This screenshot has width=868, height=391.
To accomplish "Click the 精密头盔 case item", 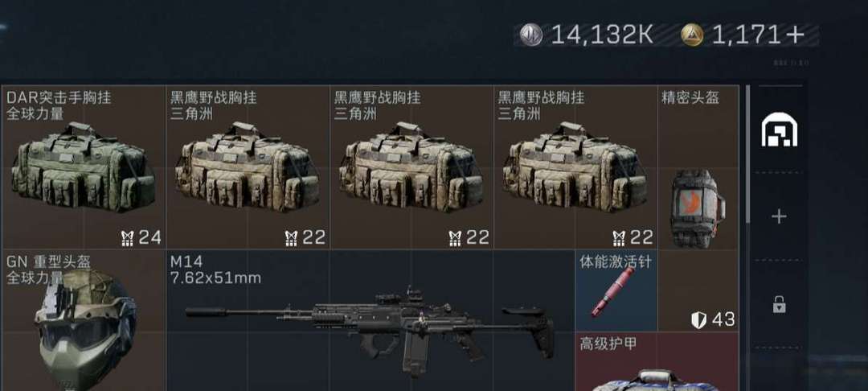I will [698, 167].
